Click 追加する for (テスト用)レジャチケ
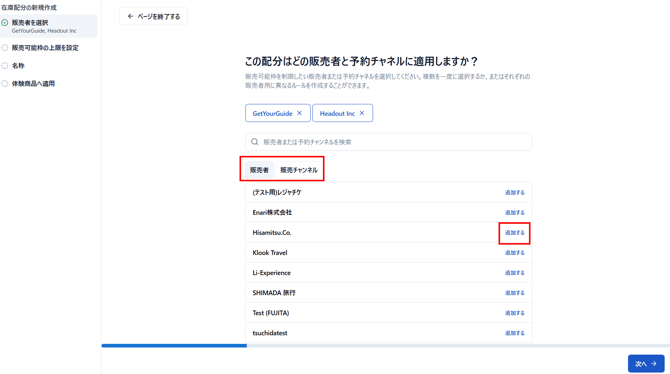This screenshot has width=670, height=374. 514,193
